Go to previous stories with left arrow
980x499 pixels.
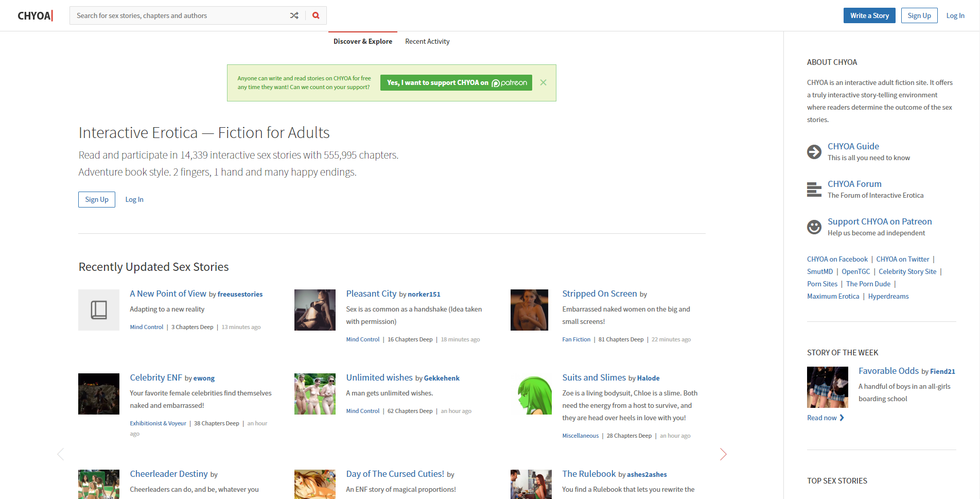coord(61,454)
